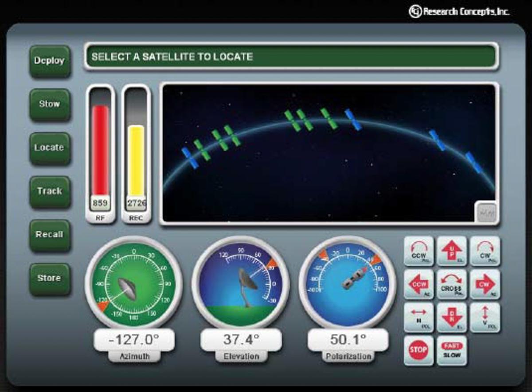Click the Store button
Viewport: 532px width, 392px height.
(50, 279)
